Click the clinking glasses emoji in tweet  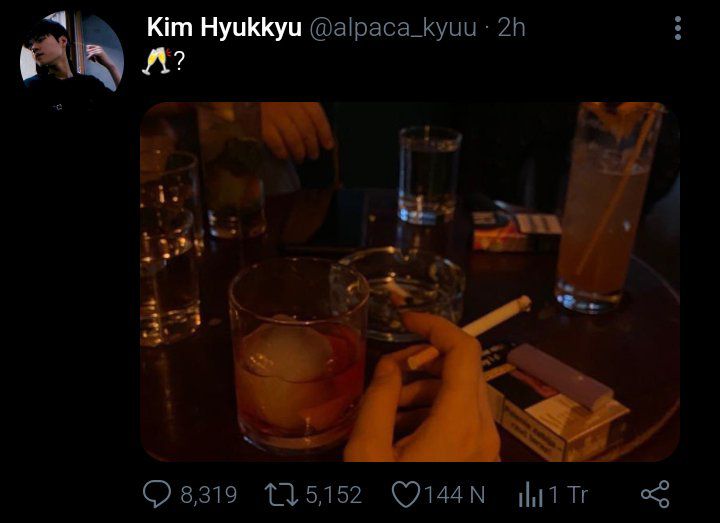pos(157,60)
